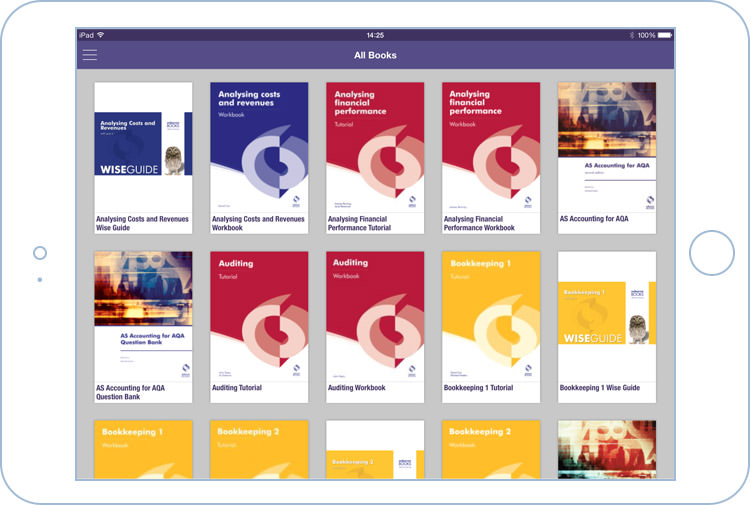The width and height of the screenshot is (750, 505).
Task: Open Analysing Costs and Revenues Wise Guide cover
Action: (x=143, y=147)
